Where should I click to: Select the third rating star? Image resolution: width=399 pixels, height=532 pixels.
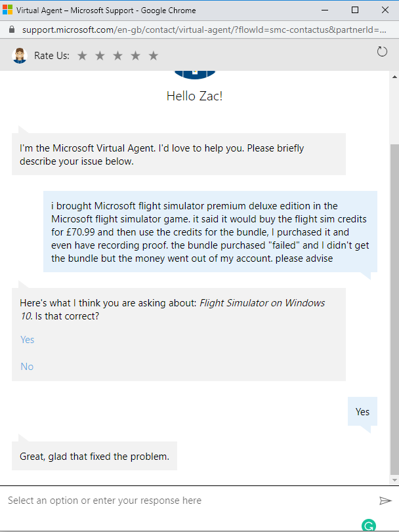click(x=117, y=56)
